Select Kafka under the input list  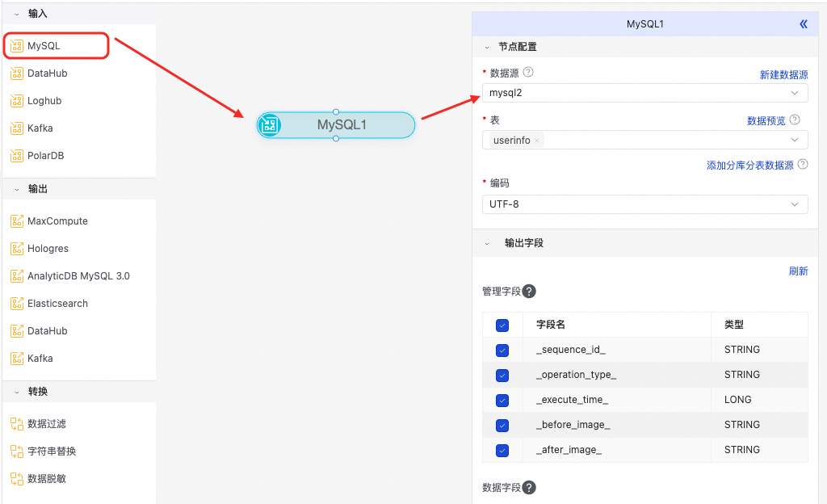[x=40, y=128]
